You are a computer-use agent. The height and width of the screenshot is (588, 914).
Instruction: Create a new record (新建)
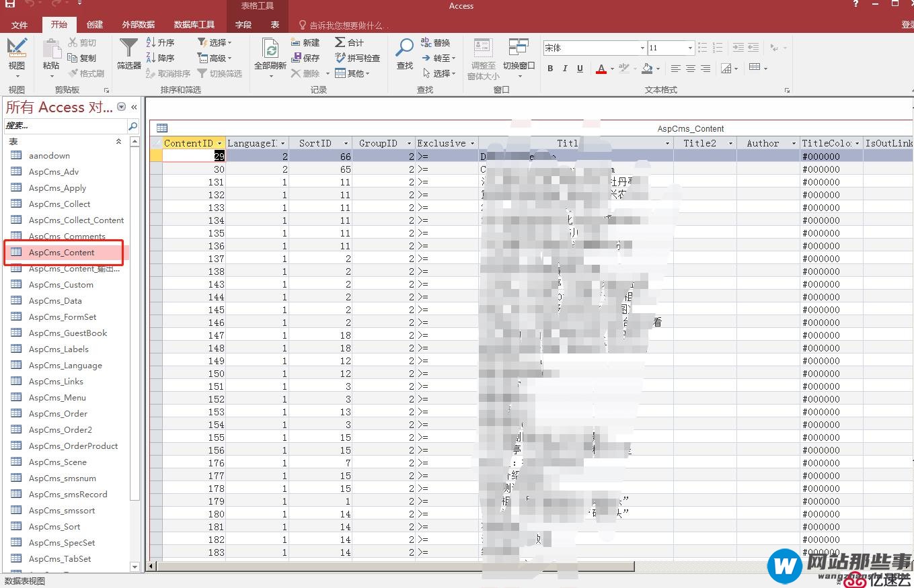(x=305, y=42)
